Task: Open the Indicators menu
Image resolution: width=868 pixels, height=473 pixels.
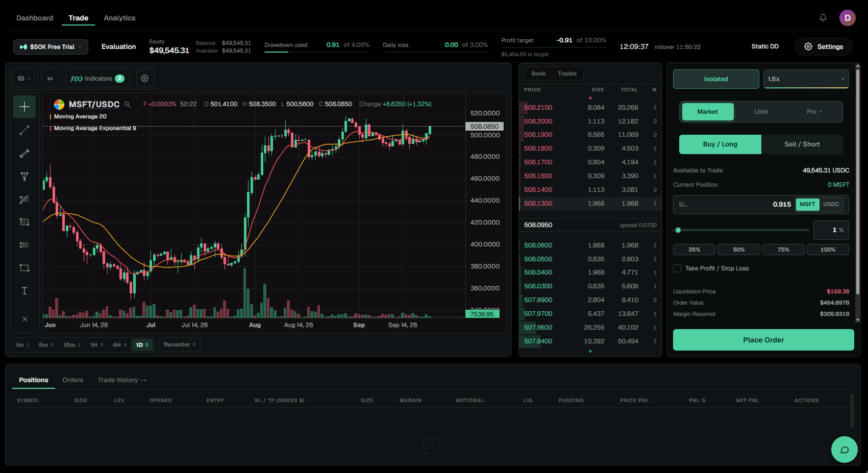Action: pos(97,79)
